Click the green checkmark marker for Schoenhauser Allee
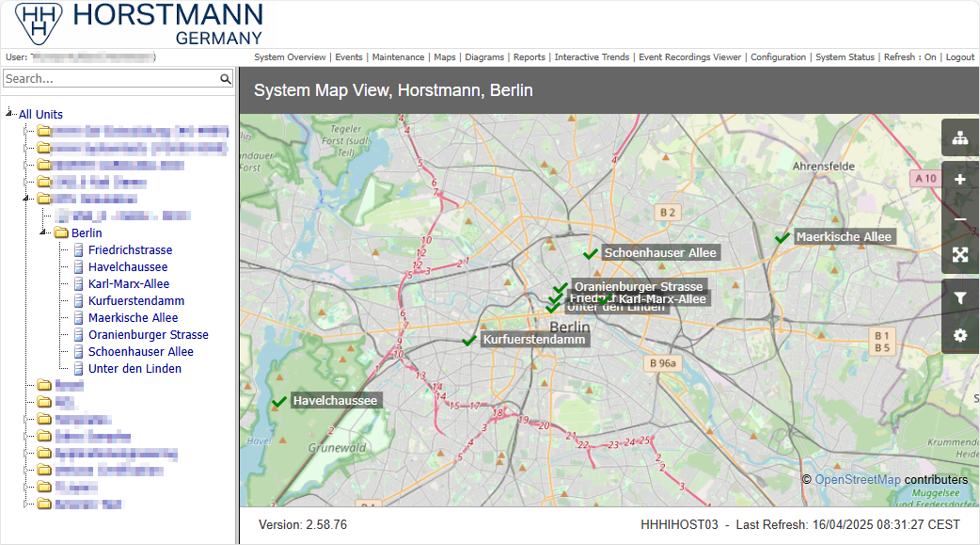 pyautogui.click(x=591, y=253)
